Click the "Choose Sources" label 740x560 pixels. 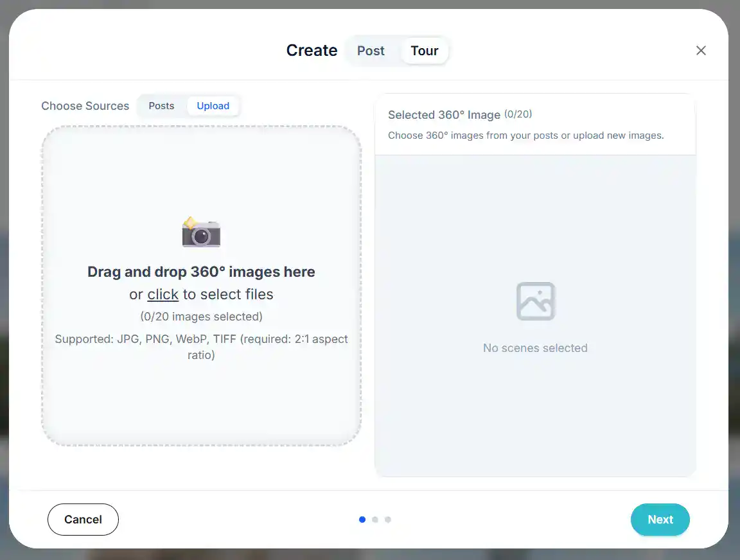pyautogui.click(x=85, y=106)
